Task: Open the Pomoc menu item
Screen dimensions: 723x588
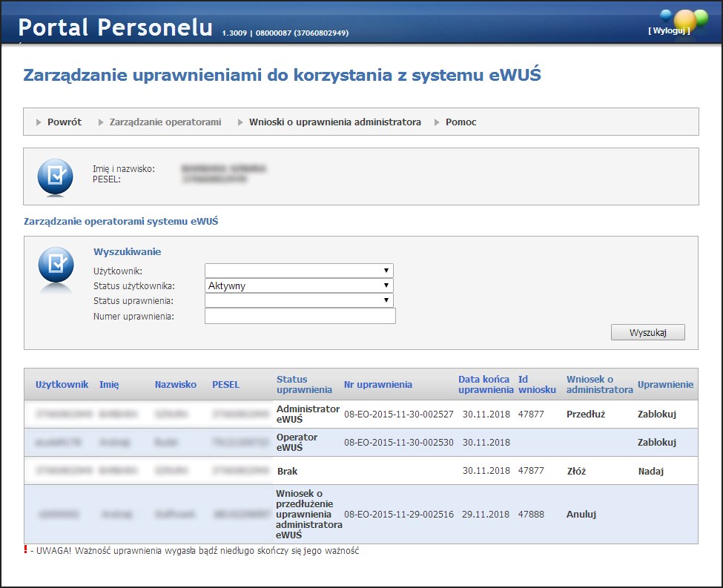Action: click(x=460, y=122)
